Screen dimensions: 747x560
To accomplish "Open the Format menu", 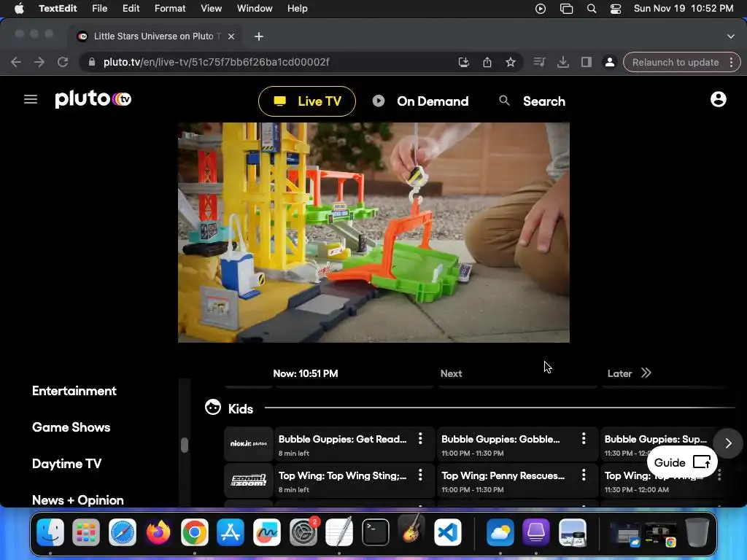I will tap(169, 8).
